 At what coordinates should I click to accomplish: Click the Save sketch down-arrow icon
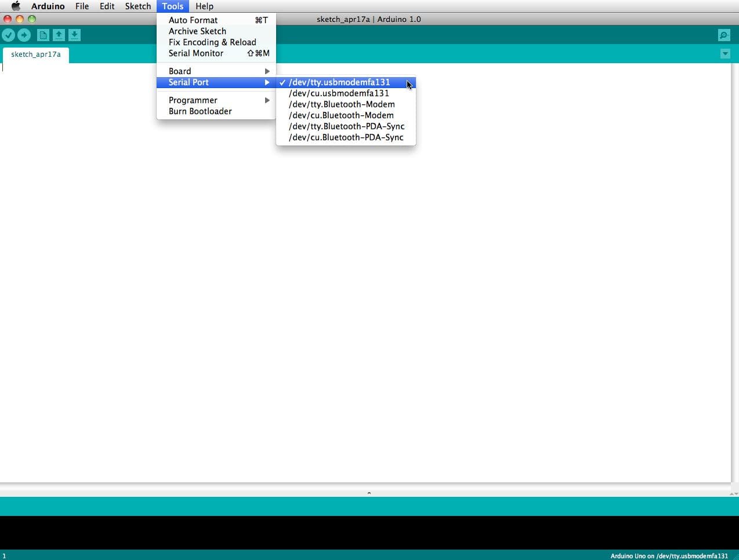pyautogui.click(x=74, y=35)
